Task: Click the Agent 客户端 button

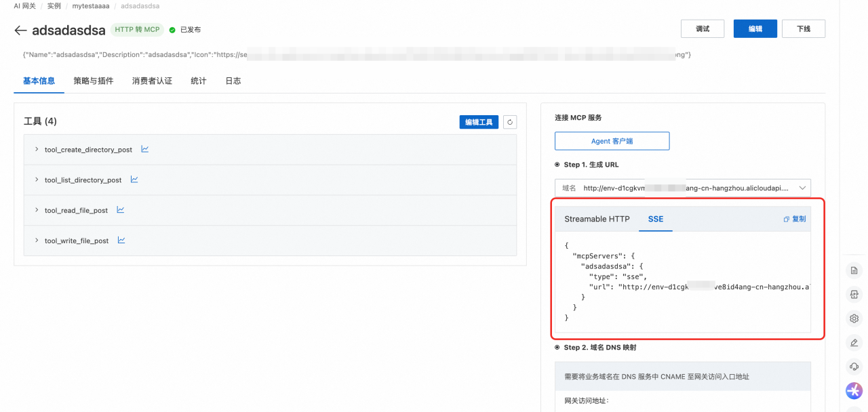Action: 612,141
